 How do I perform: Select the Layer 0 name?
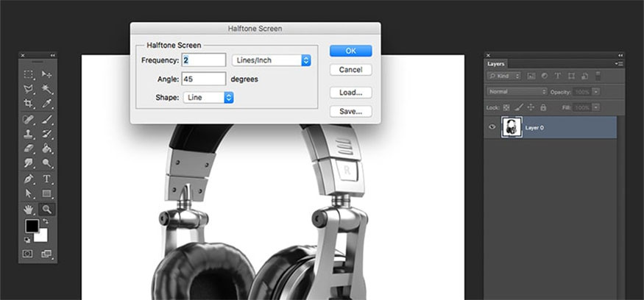[535, 128]
